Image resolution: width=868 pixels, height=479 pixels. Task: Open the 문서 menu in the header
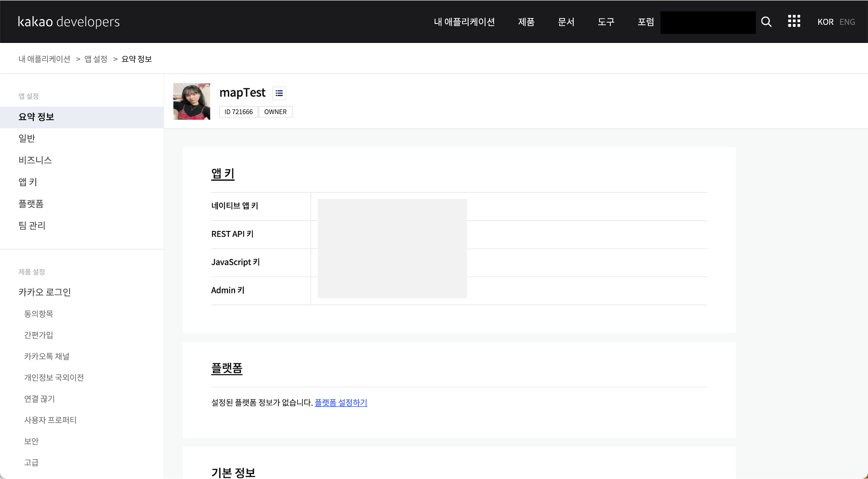coord(566,22)
